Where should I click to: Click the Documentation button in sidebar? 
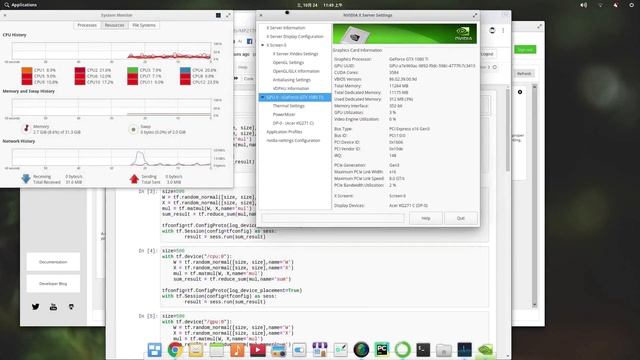(x=53, y=262)
